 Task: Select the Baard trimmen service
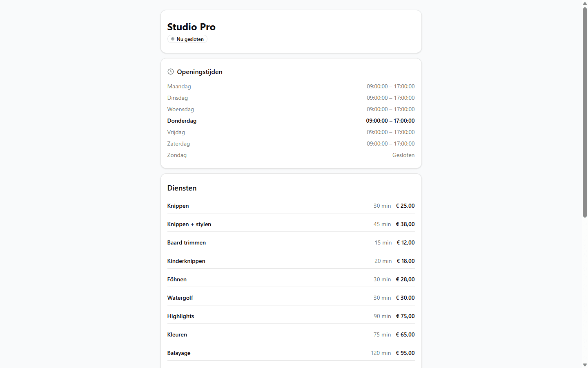[x=187, y=242]
